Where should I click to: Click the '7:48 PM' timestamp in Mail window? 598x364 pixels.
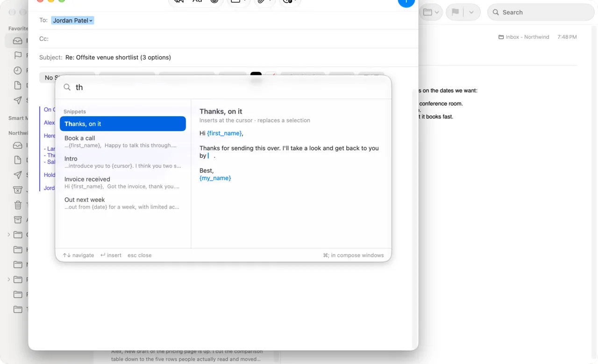coord(567,37)
